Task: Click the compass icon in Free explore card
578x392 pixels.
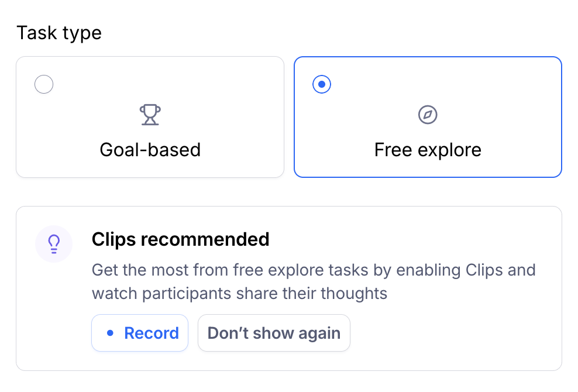Action: (x=428, y=115)
